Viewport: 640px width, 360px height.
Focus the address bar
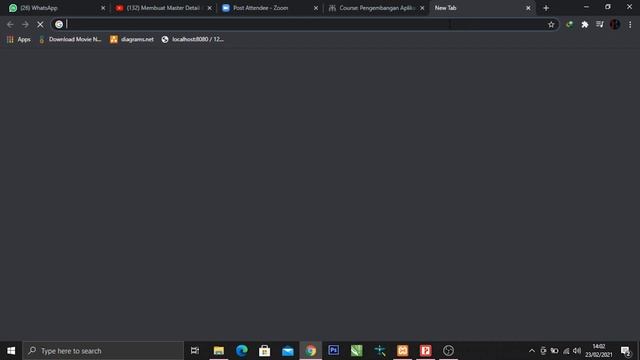[304, 24]
